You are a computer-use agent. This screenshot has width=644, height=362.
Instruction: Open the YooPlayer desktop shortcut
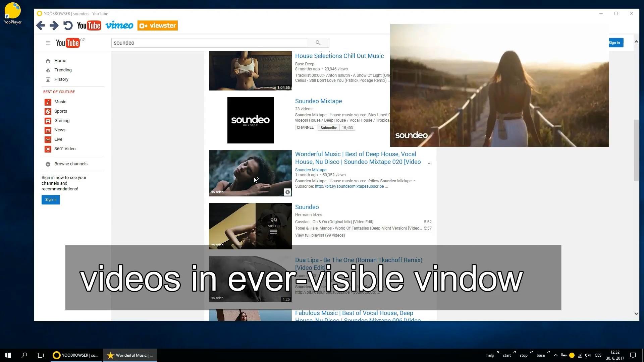(x=12, y=13)
